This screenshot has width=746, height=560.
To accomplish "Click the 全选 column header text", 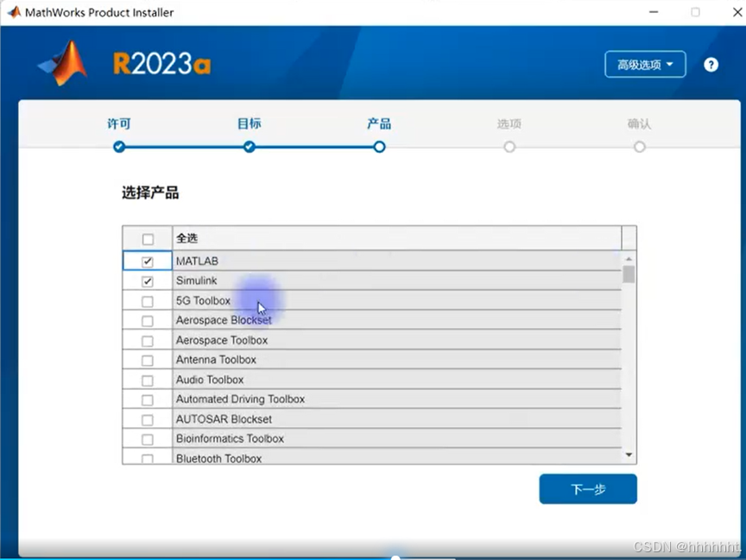I will coord(186,238).
